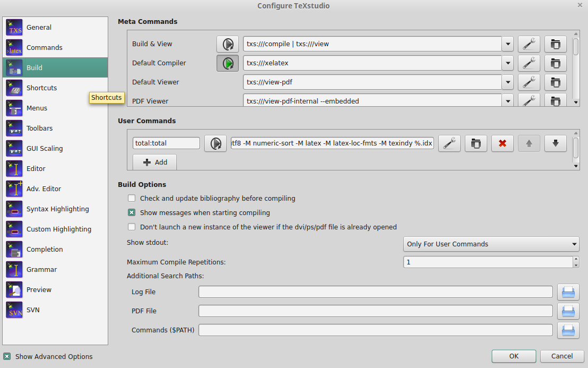This screenshot has width=588, height=368.
Task: Go to Shortcuts settings in sidebar
Action: [x=55, y=88]
